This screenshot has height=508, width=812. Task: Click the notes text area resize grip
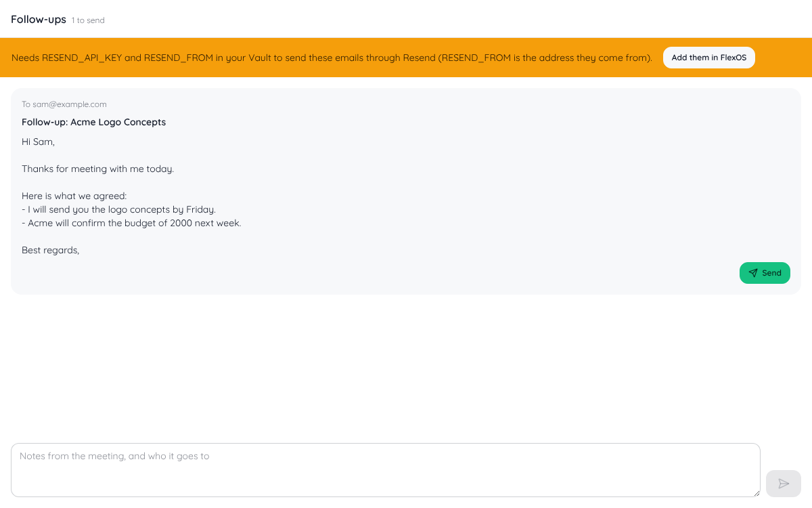pos(756,492)
